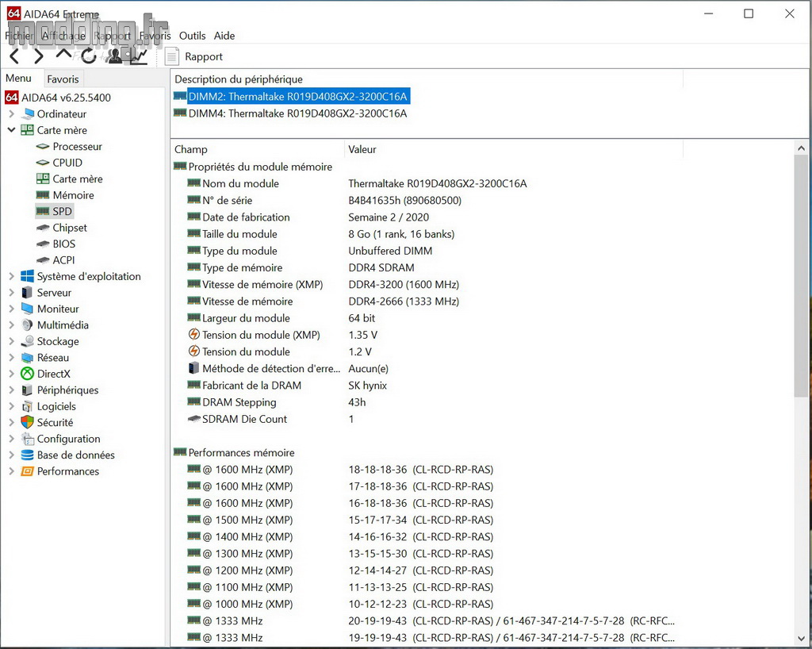Expand the Ordinateur tree node
Screen dimensions: 812x649
pyautogui.click(x=11, y=113)
